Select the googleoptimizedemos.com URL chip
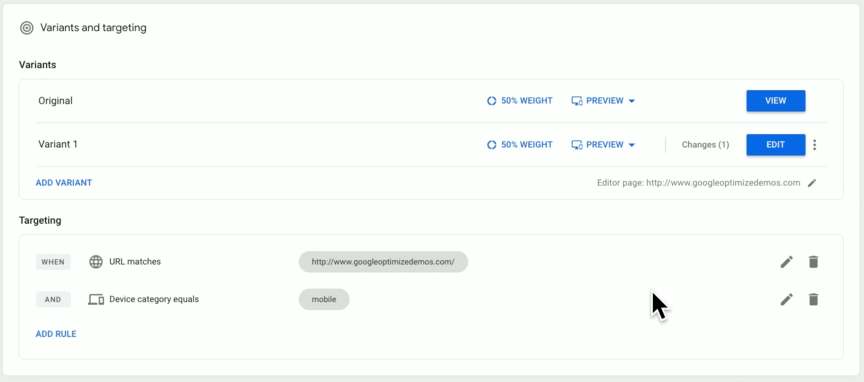 click(x=383, y=262)
